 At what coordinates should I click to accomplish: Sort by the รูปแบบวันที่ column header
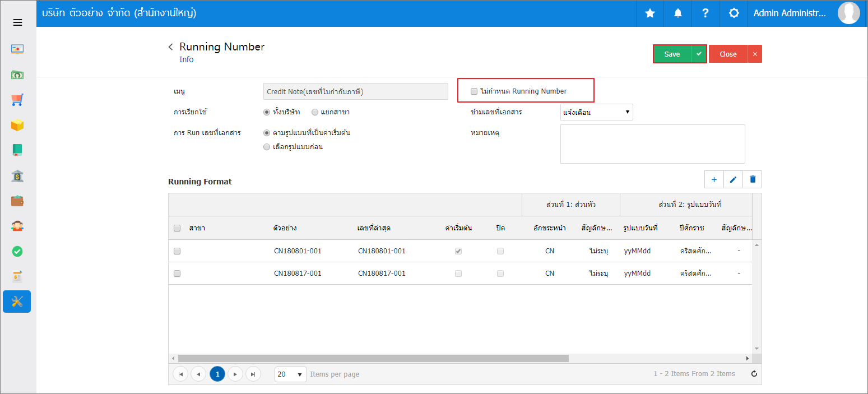click(640, 228)
